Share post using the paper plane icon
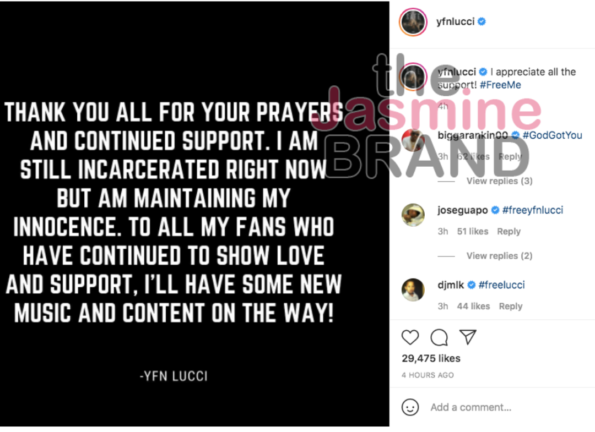The image size is (595, 432). [x=468, y=337]
